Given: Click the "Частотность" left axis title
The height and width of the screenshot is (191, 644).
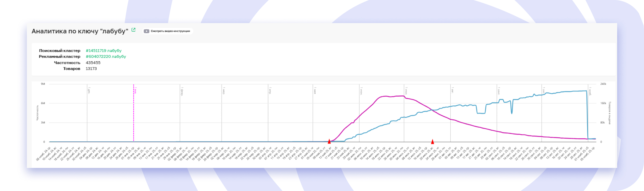Looking at the screenshot, I should (37, 113).
